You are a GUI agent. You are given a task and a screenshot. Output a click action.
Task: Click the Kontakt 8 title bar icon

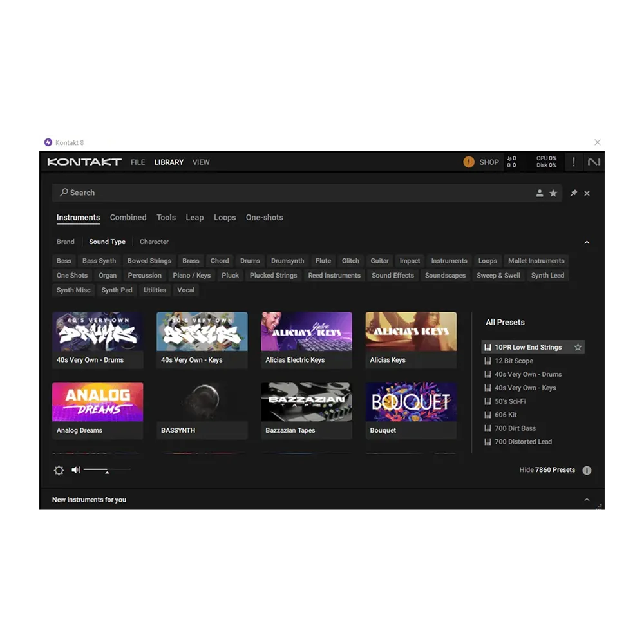(x=48, y=142)
